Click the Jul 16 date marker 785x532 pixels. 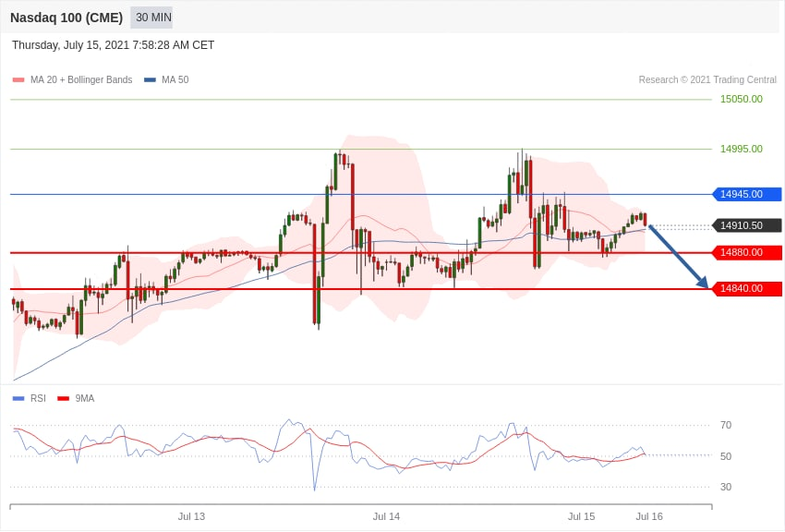(x=649, y=516)
